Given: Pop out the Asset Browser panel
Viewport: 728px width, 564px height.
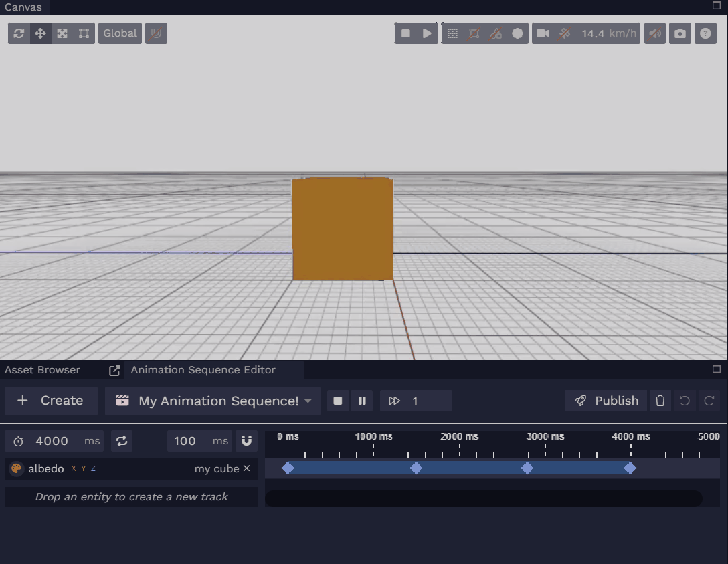Looking at the screenshot, I should (x=114, y=370).
